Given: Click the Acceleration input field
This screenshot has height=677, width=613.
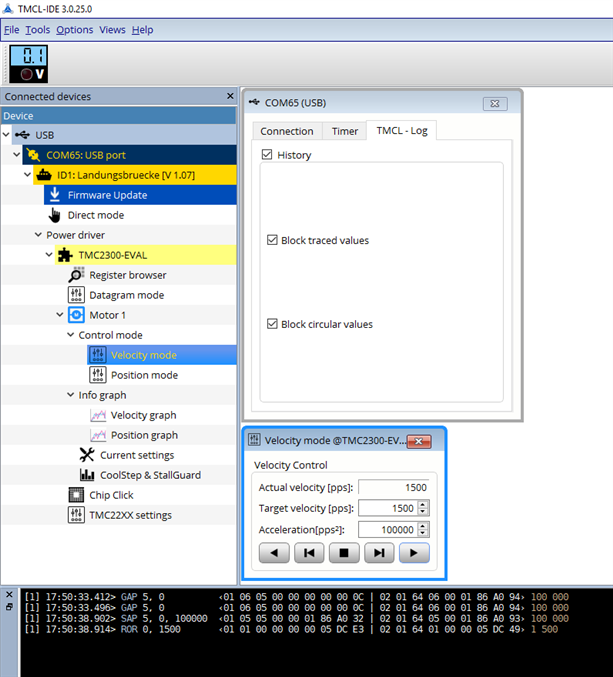Looking at the screenshot, I should click(x=388, y=529).
